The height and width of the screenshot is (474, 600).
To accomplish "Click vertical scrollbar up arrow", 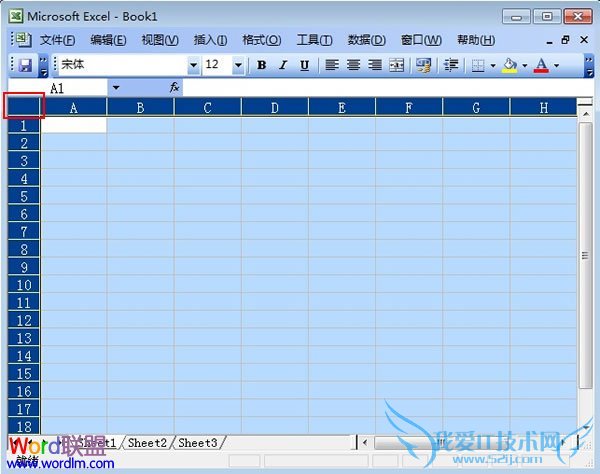I will (585, 114).
